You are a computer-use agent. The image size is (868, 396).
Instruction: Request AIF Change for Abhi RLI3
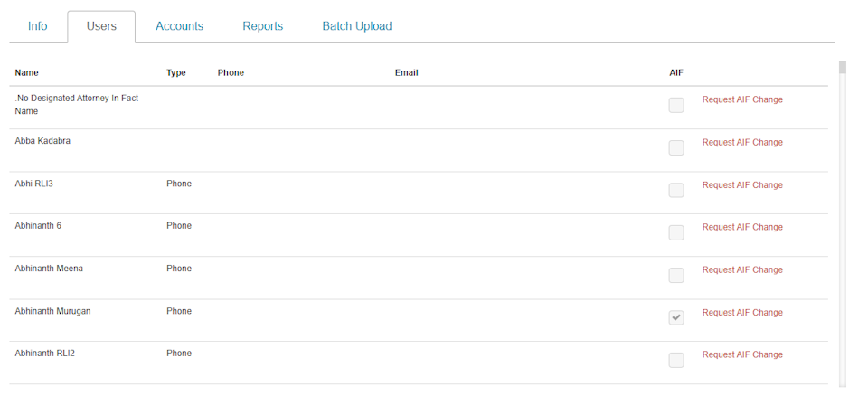pyautogui.click(x=742, y=185)
